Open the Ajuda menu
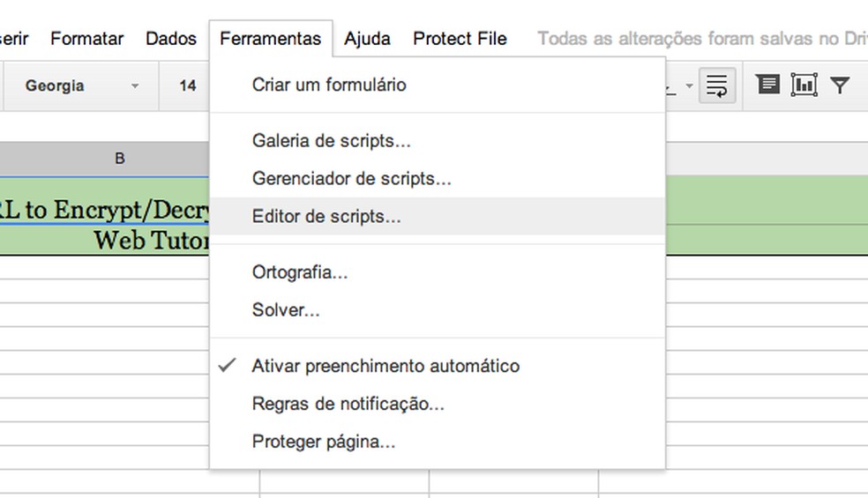The height and width of the screenshot is (498, 868). [x=367, y=39]
